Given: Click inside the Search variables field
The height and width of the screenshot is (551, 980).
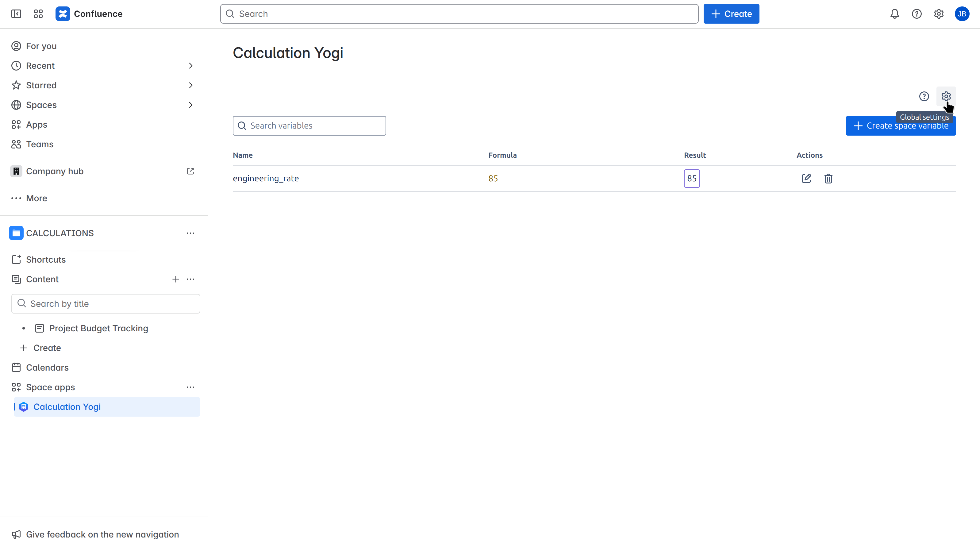Looking at the screenshot, I should click(309, 125).
